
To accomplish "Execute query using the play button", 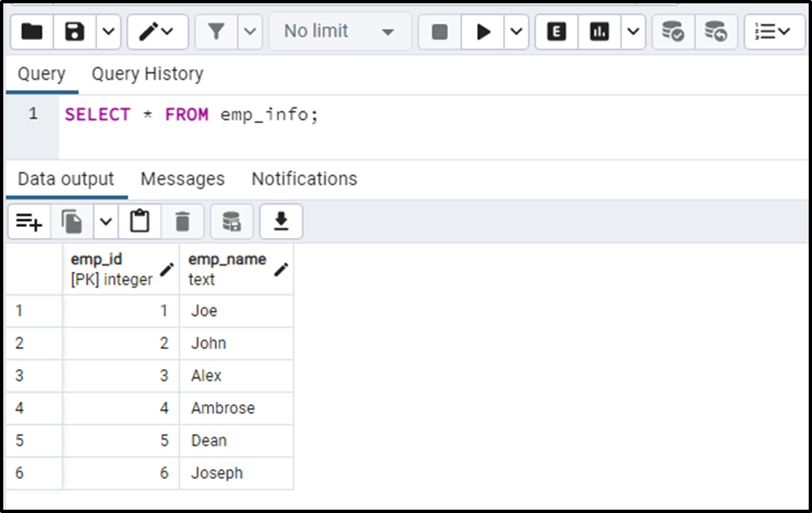I will (x=483, y=32).
